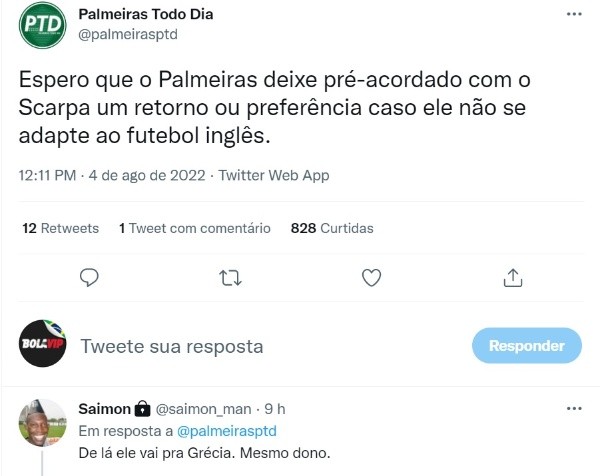Open tweet timestamp 12:11 PM link

pyautogui.click(x=47, y=175)
